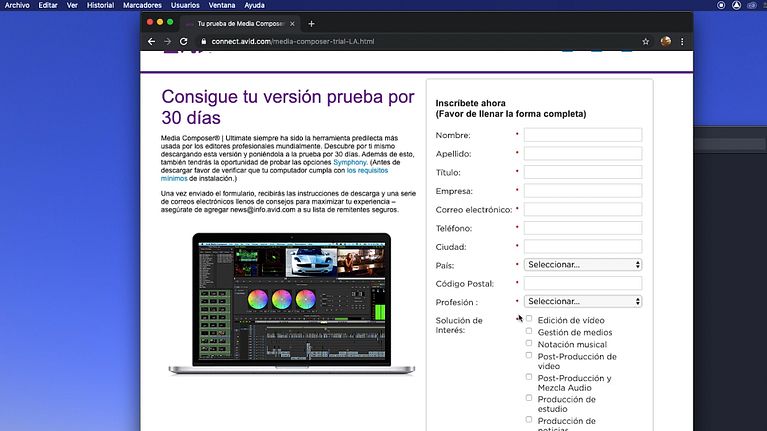Click the Empresa input field

click(583, 191)
